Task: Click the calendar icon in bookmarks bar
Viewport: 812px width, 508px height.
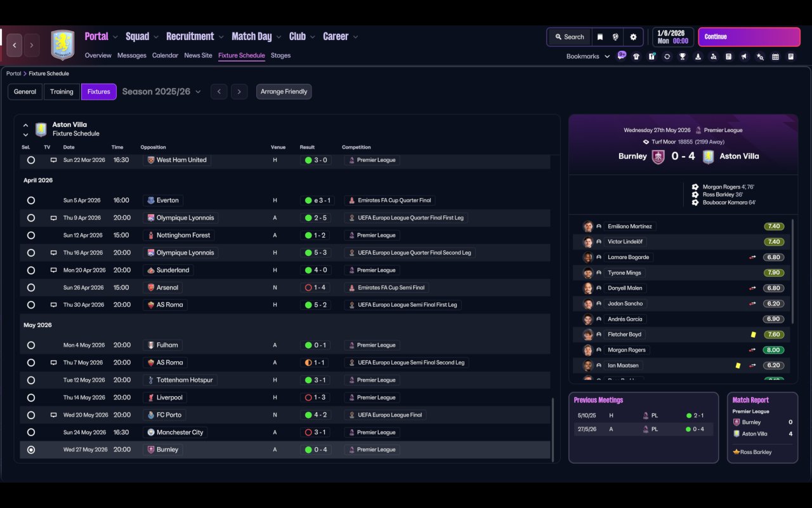Action: click(775, 57)
